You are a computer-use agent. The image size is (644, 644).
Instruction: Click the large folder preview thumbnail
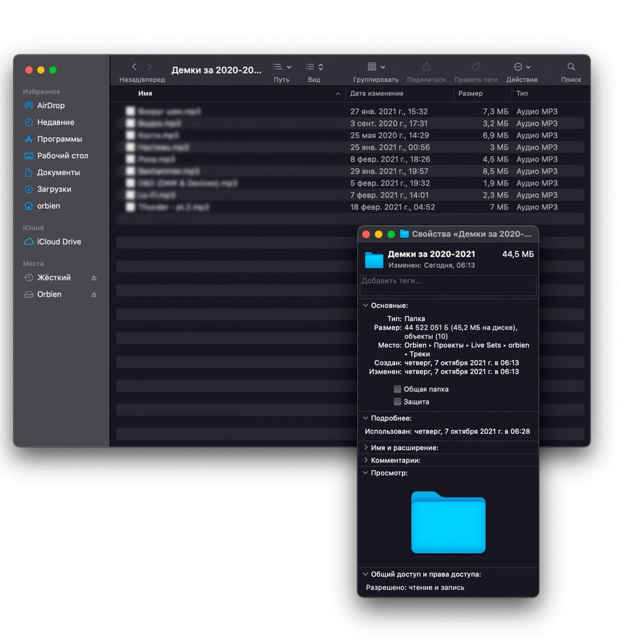448,522
